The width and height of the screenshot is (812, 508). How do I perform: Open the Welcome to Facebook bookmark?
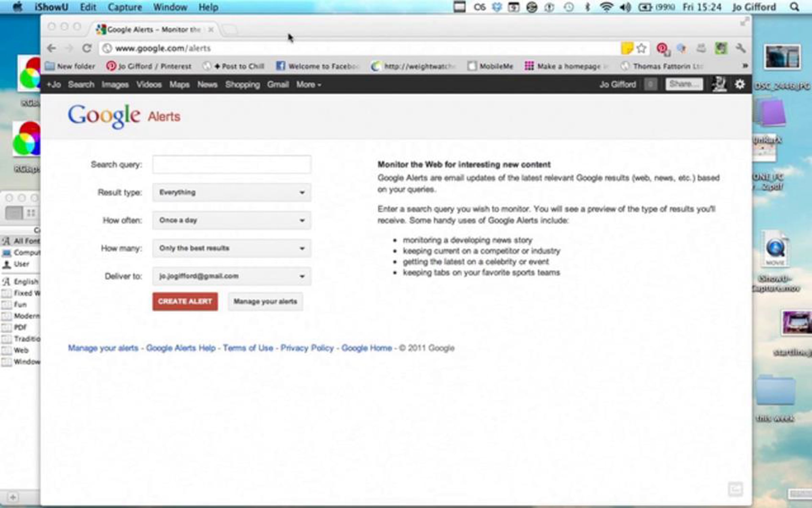(x=317, y=66)
